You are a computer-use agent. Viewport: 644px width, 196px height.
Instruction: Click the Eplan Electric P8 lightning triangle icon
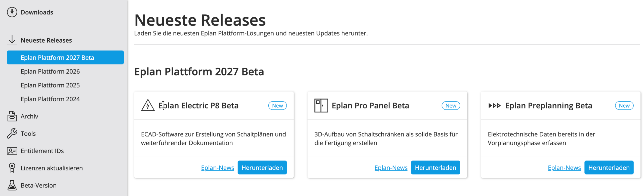148,105
